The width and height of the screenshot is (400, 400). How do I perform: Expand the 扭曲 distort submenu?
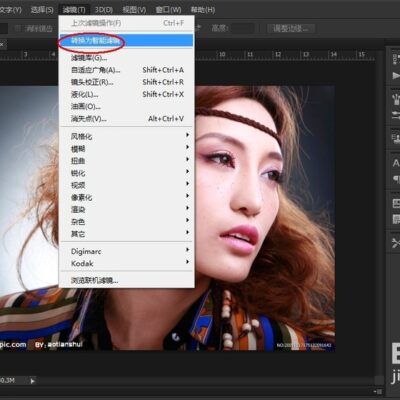point(127,160)
